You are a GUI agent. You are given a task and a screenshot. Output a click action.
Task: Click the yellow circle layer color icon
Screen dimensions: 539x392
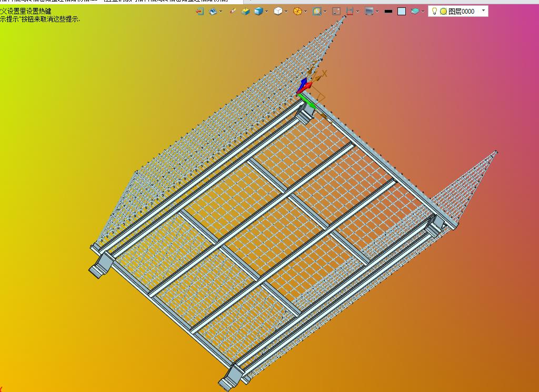coord(443,12)
